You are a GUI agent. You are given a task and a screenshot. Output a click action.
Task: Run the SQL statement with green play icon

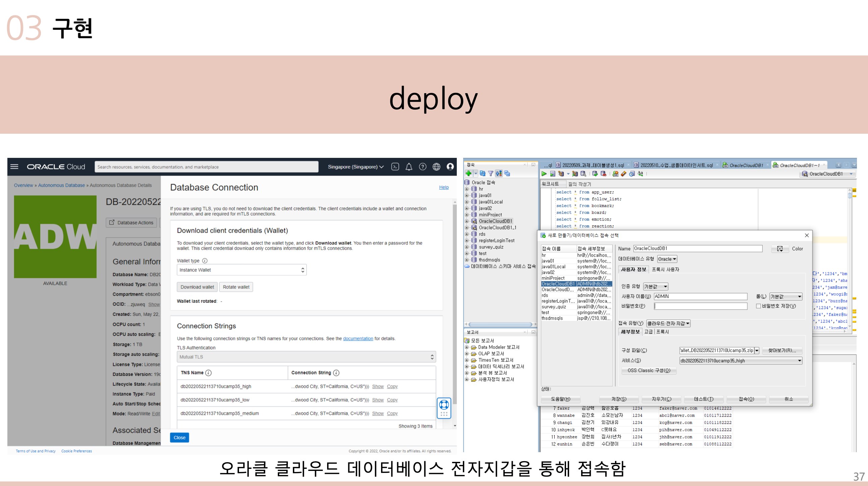click(545, 174)
